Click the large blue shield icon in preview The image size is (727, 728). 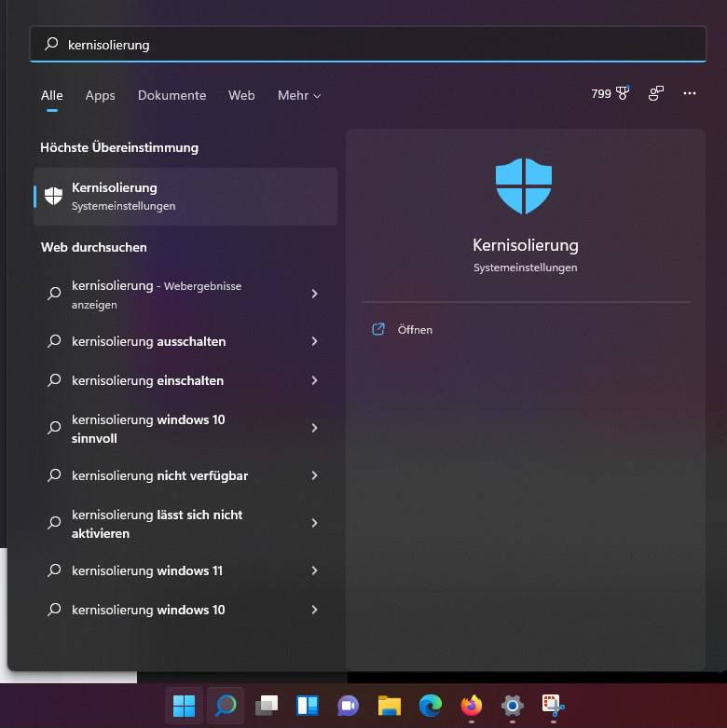pos(524,186)
